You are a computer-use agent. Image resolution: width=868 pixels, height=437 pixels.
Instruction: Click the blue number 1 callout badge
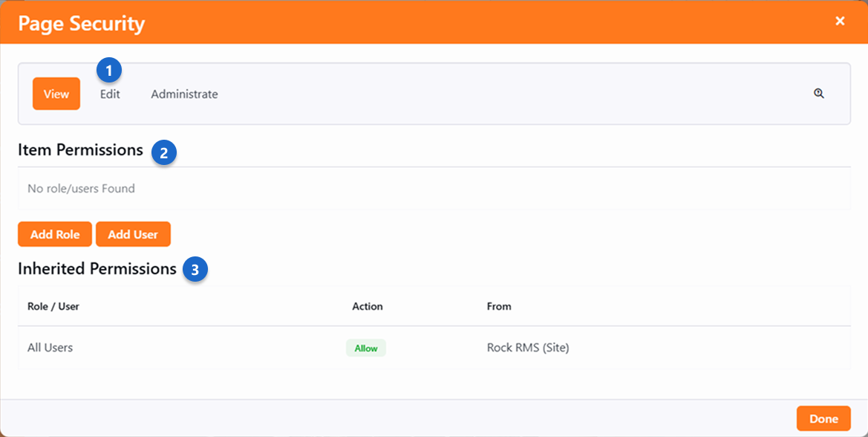[109, 71]
